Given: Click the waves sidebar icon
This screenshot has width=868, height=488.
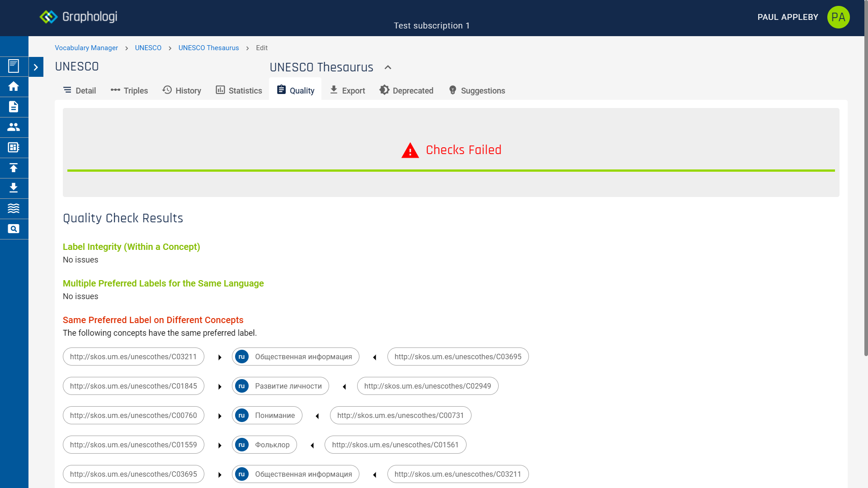Looking at the screenshot, I should (14, 208).
